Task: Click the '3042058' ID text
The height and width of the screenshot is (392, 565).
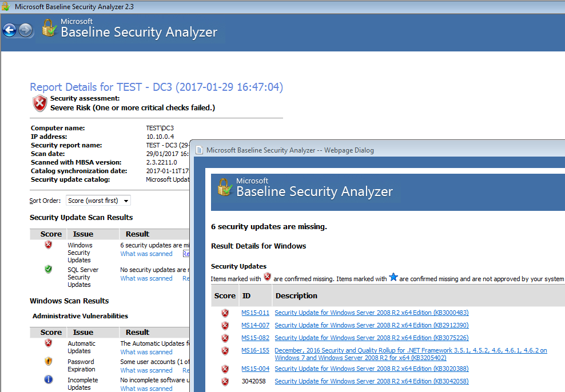Action: [254, 382]
